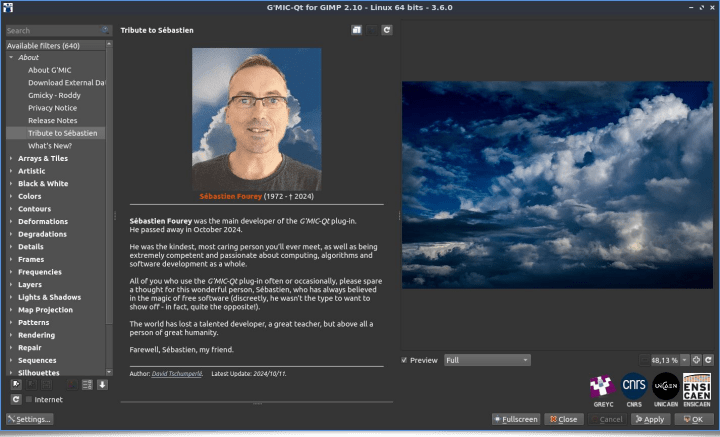
Task: Select the What's New? entry
Action: pos(50,146)
